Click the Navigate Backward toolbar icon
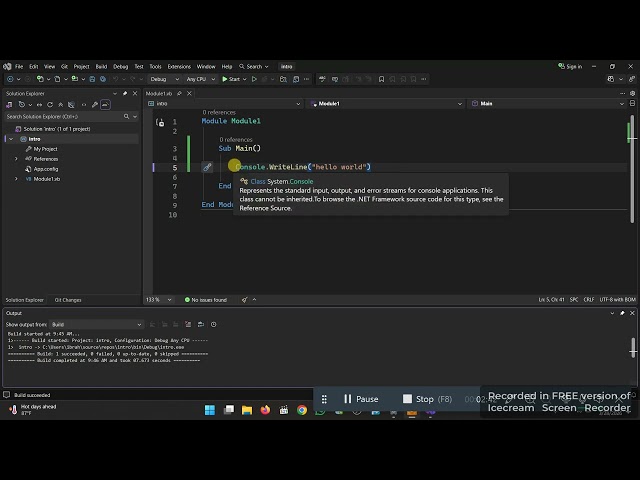This screenshot has width=640, height=480. [x=10, y=79]
